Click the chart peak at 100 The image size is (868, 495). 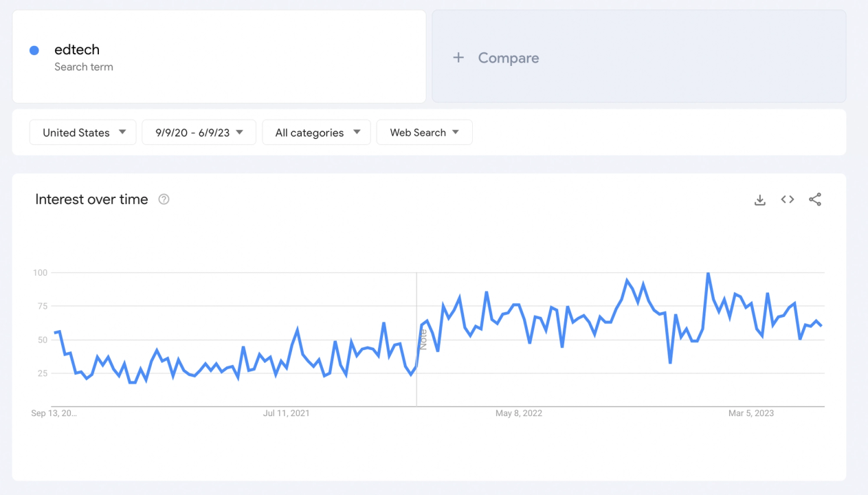coord(708,274)
